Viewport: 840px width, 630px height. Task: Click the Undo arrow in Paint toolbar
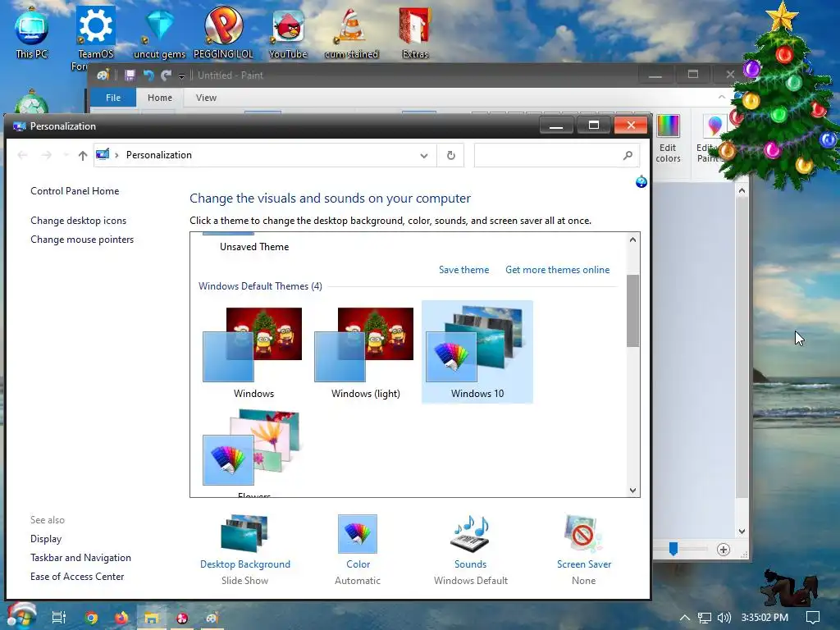(x=148, y=75)
